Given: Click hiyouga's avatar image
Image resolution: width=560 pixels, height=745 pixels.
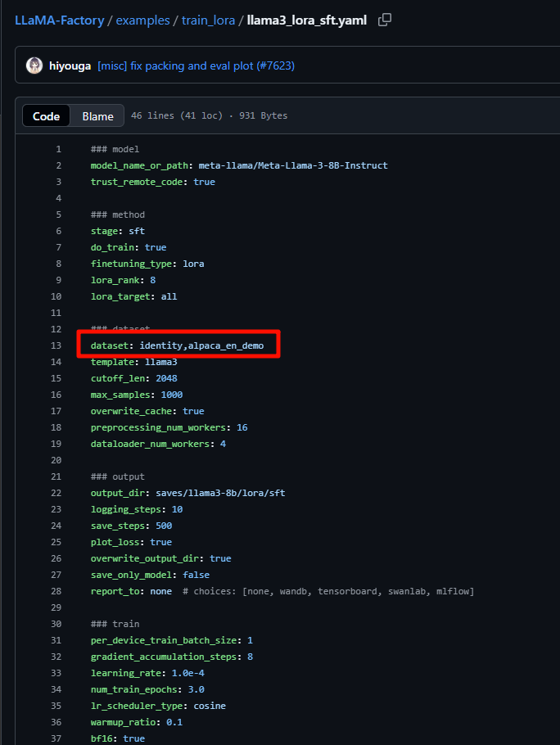Looking at the screenshot, I should [x=34, y=65].
